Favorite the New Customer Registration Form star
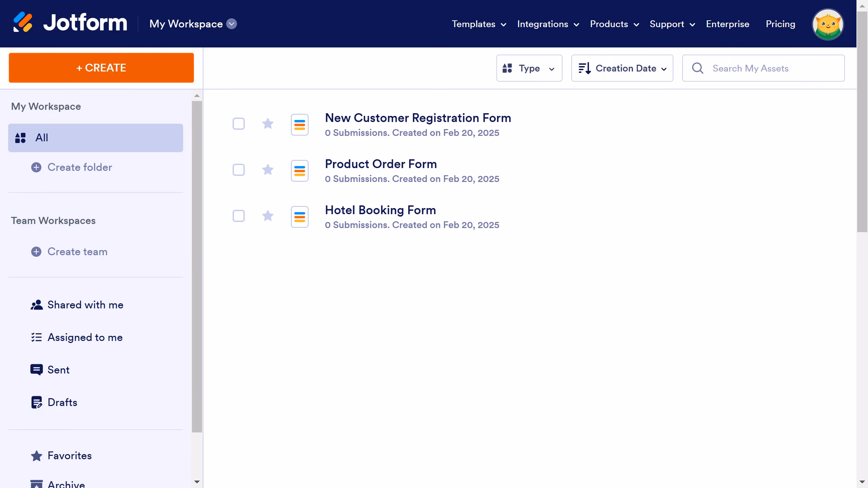 click(268, 123)
